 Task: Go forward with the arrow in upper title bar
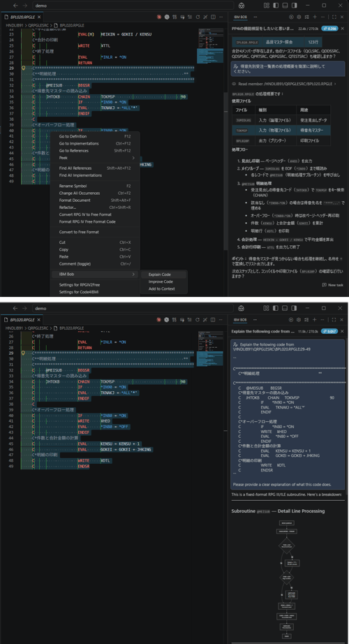[24, 6]
